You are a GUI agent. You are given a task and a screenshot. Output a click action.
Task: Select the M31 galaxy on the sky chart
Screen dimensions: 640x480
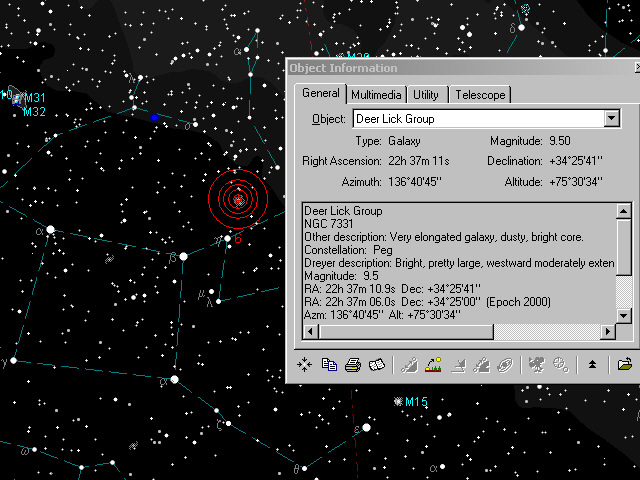(x=17, y=98)
